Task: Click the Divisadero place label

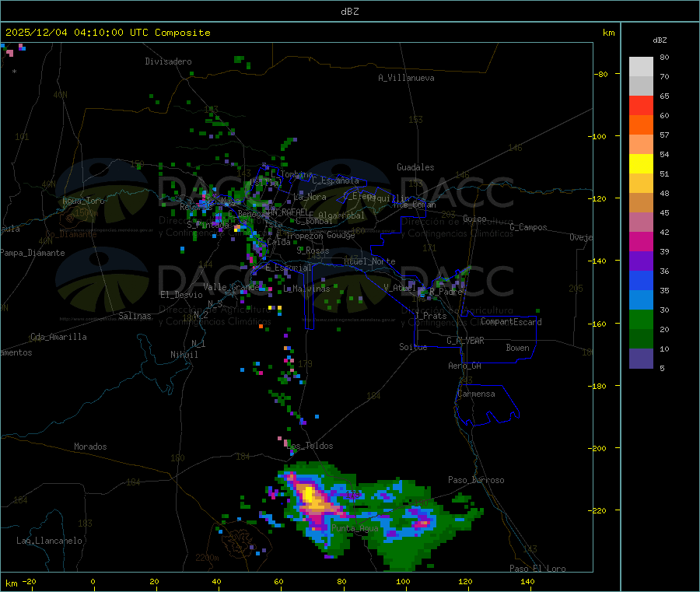Action: click(168, 61)
